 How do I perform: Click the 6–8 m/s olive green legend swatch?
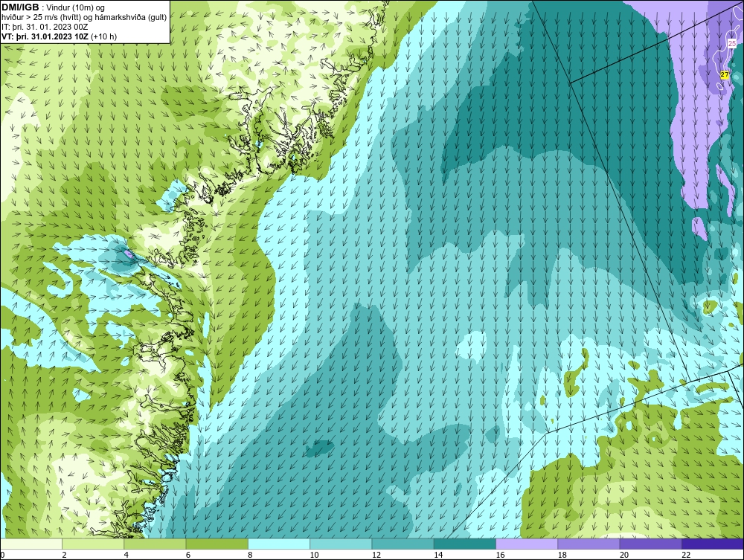tap(217, 544)
